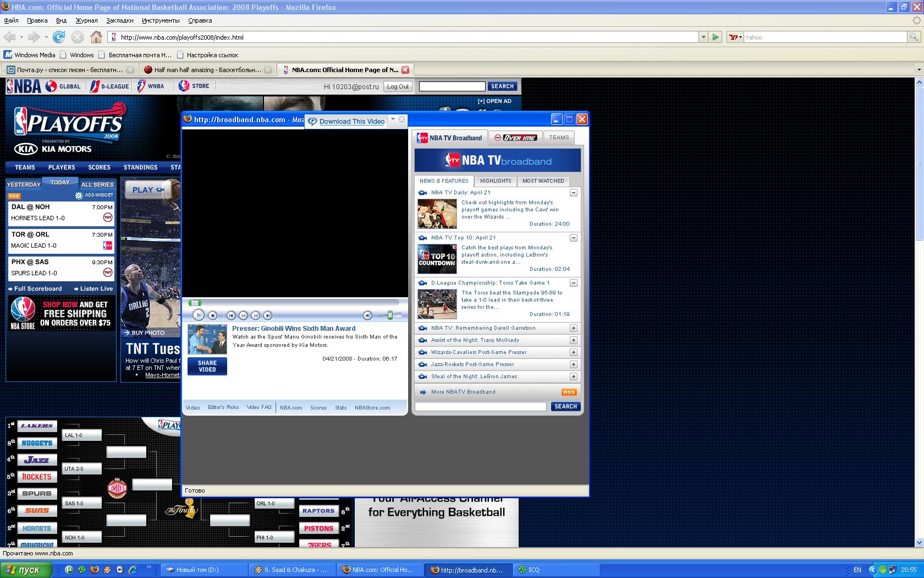Open the Закладки menu
The width and height of the screenshot is (924, 578).
coord(120,20)
